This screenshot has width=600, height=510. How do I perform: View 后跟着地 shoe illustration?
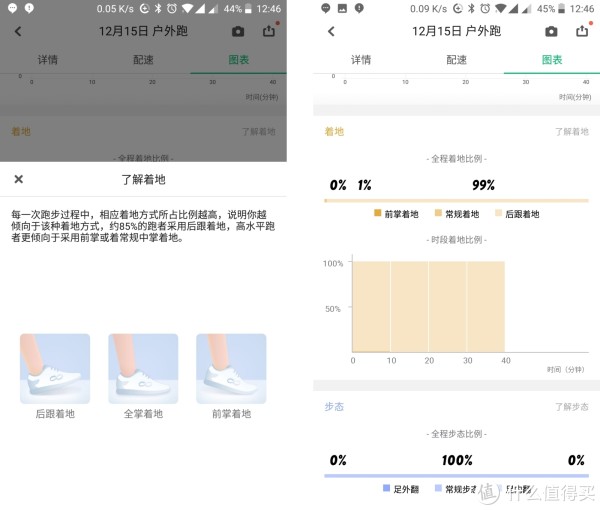tap(55, 368)
